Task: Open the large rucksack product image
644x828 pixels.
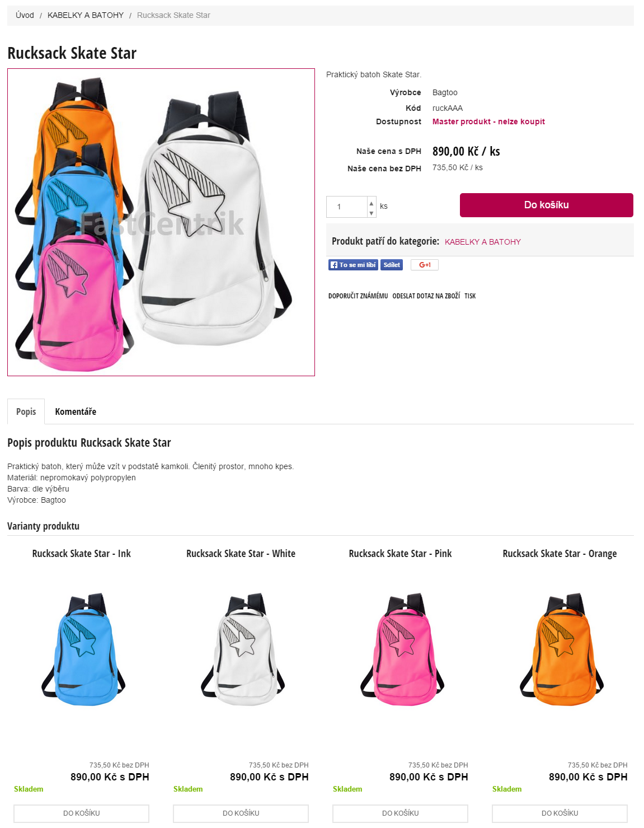Action: pos(161,222)
